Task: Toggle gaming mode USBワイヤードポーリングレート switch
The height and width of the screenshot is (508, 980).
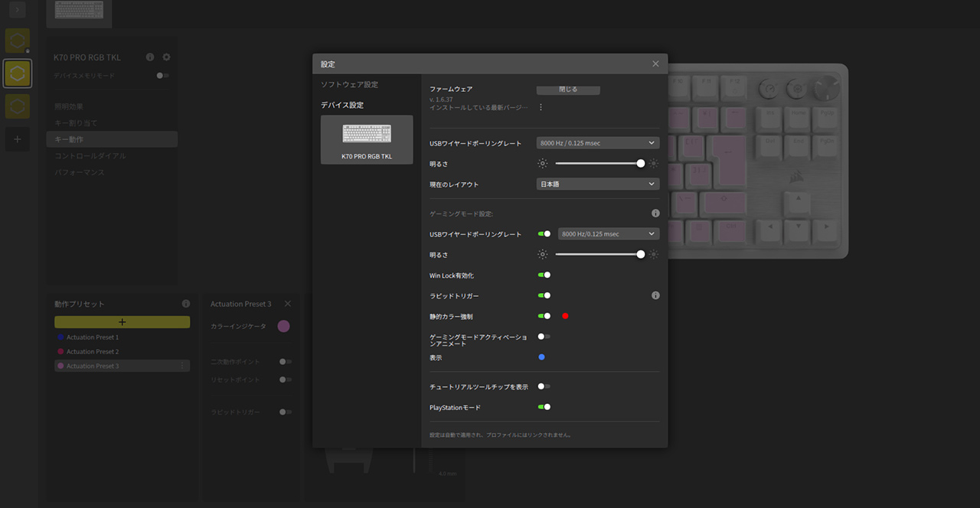Action: [x=544, y=234]
